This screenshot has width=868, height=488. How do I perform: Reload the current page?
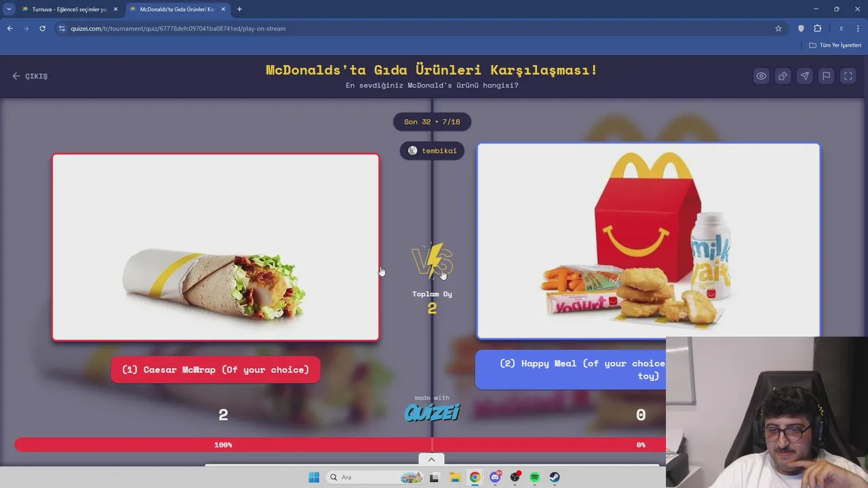(42, 28)
